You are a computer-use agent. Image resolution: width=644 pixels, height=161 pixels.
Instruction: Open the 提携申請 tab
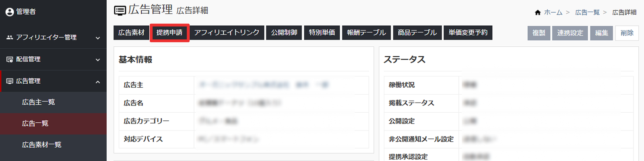pyautogui.click(x=169, y=33)
